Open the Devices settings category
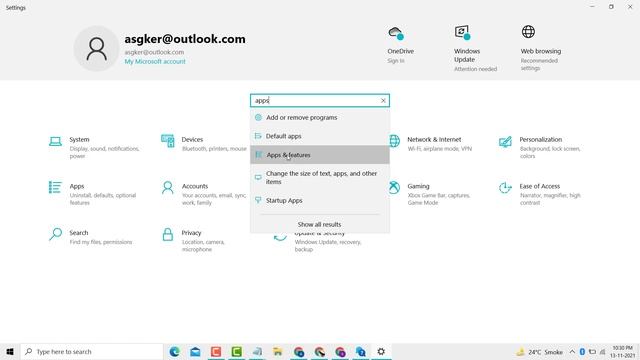 (203, 143)
